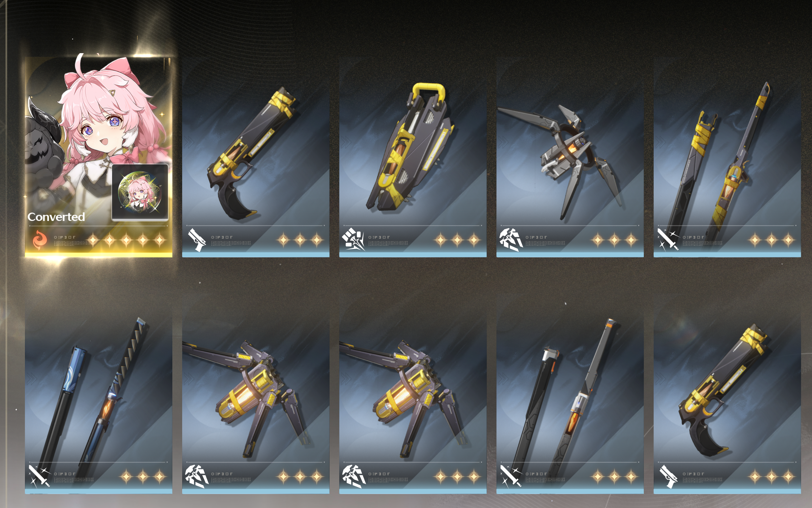Select the top-row claw drone rectifier card
The image size is (812, 508).
[570, 157]
